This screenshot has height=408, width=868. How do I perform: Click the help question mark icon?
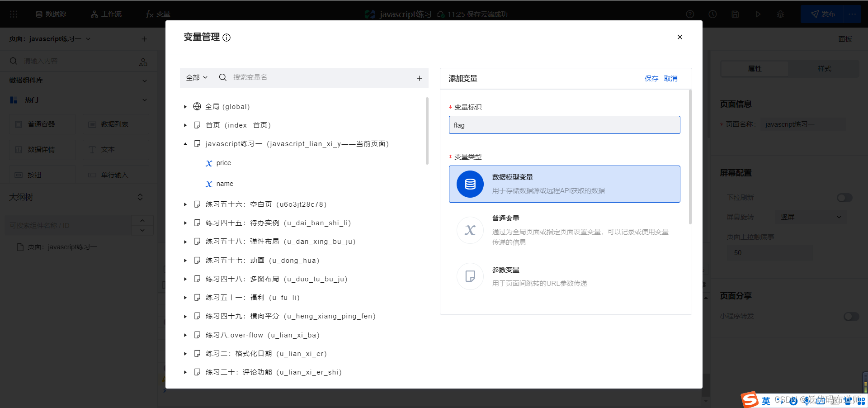click(x=690, y=14)
